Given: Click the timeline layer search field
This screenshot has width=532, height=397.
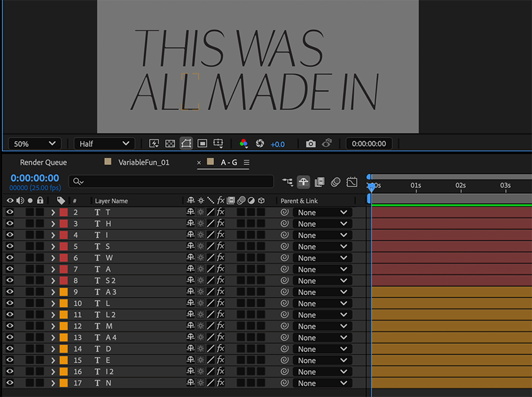Looking at the screenshot, I should pos(171,181).
